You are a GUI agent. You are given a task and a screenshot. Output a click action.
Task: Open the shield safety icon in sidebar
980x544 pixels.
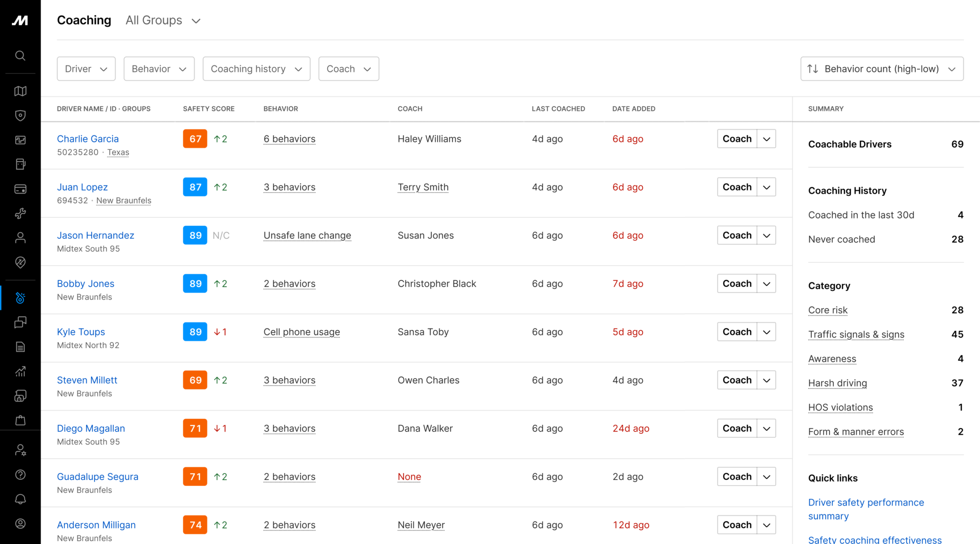pyautogui.click(x=20, y=116)
